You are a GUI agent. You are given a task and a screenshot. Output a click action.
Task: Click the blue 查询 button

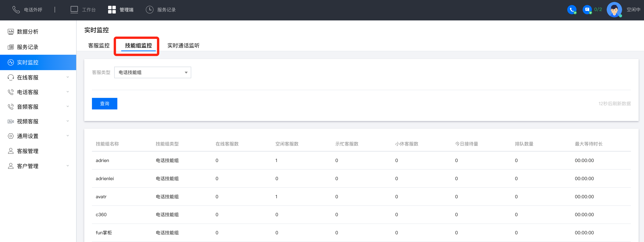coord(104,103)
